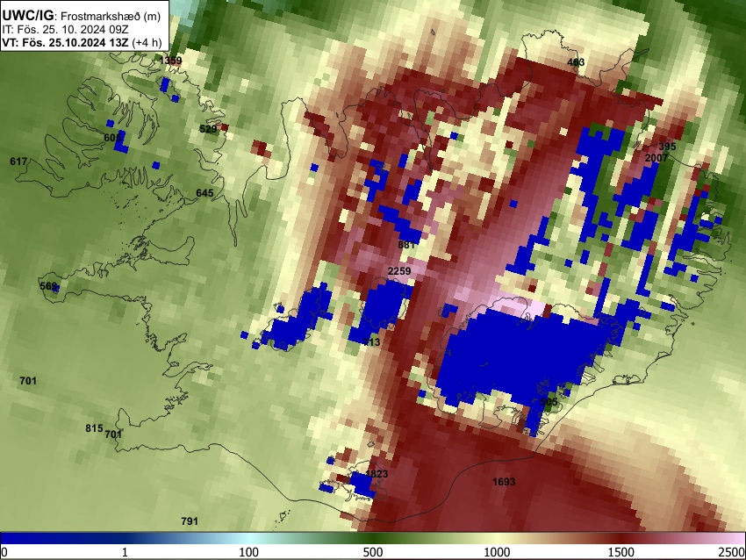Click the 'VT: Fös. 25.10.2024 13Z (+4 h)' line
The height and width of the screenshot is (560, 746).
82,42
